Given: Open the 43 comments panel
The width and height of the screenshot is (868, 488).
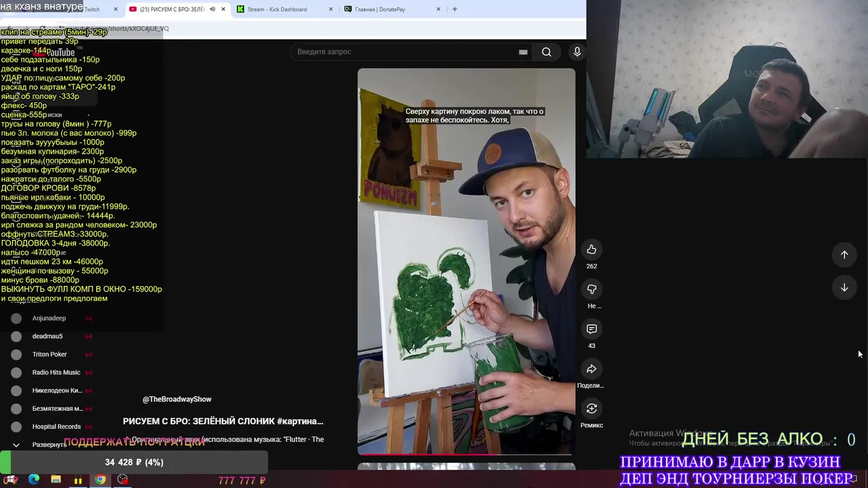Looking at the screenshot, I should (x=591, y=329).
